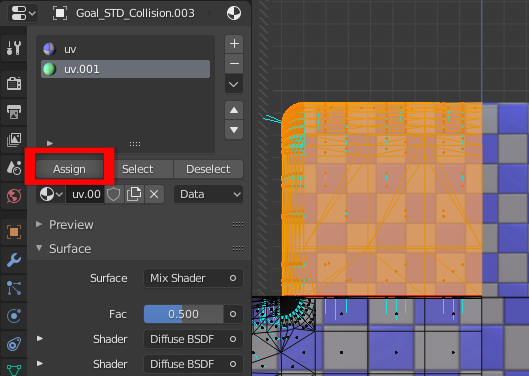Open the Output properties tab

[x=14, y=111]
